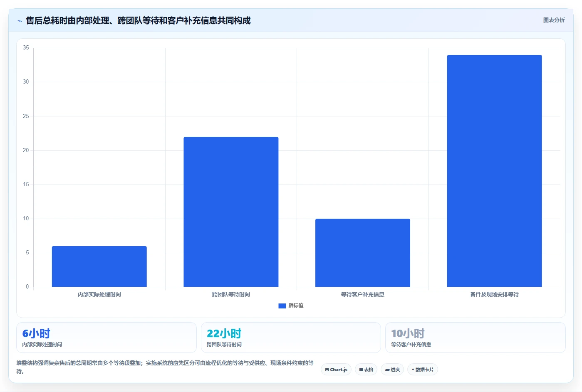582x392 pixels.
Task: Click the tallest 备件及现场安排等待 bar
Action: click(x=494, y=171)
